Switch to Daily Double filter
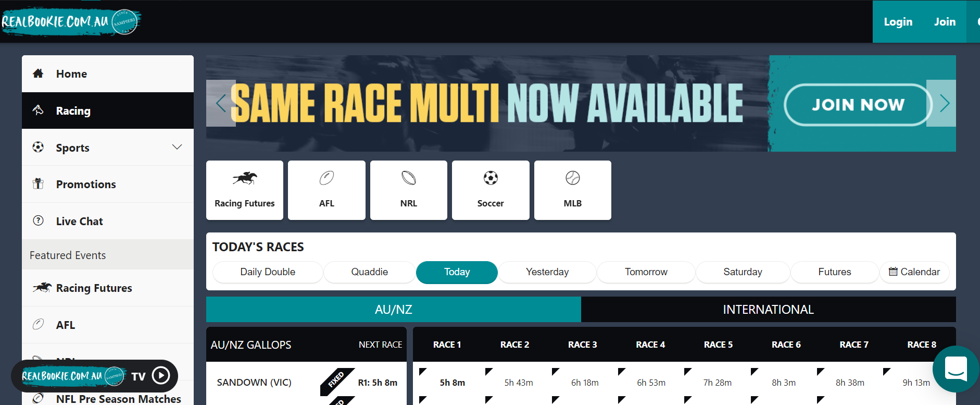This screenshot has width=980, height=405. [x=268, y=272]
